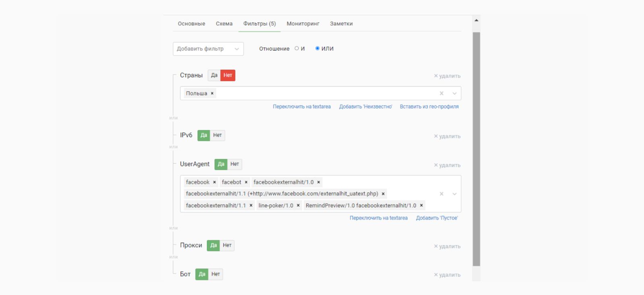Remove the line-poker/1.0 tag

point(298,206)
